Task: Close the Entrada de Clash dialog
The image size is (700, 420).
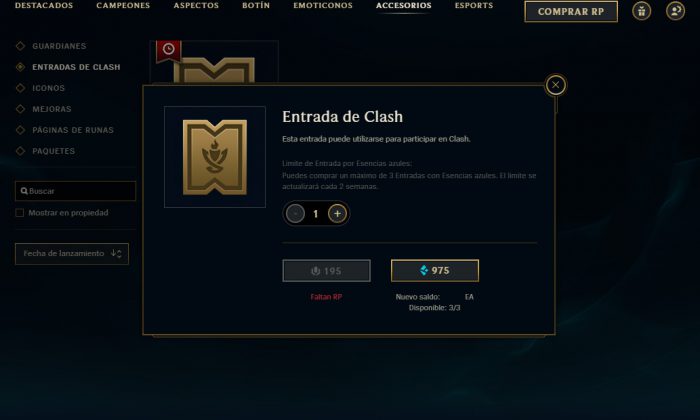Action: [555, 85]
